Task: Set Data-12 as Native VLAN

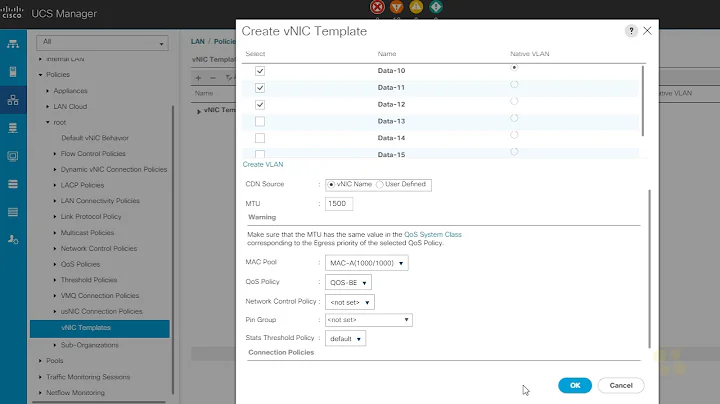Action: (x=514, y=101)
